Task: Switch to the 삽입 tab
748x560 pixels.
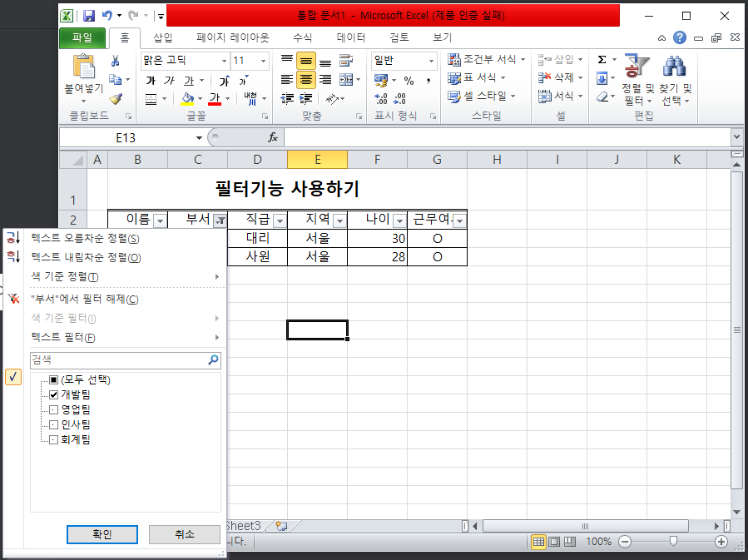Action: coord(163,37)
